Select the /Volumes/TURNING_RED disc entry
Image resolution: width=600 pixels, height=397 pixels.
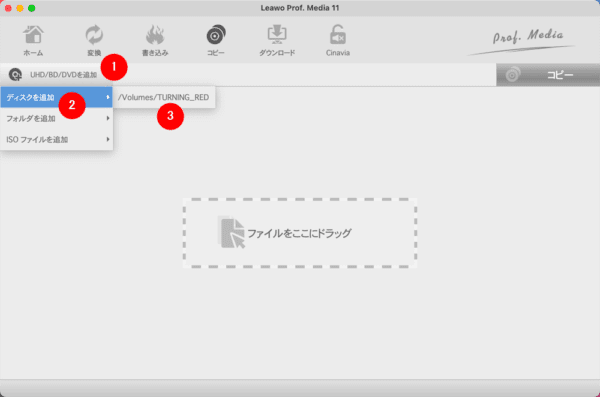point(163,97)
